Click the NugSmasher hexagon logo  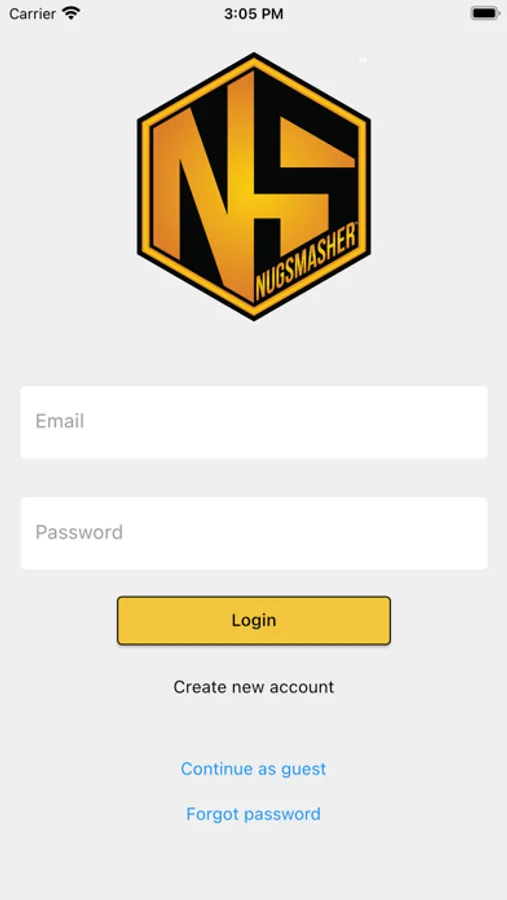click(x=254, y=186)
